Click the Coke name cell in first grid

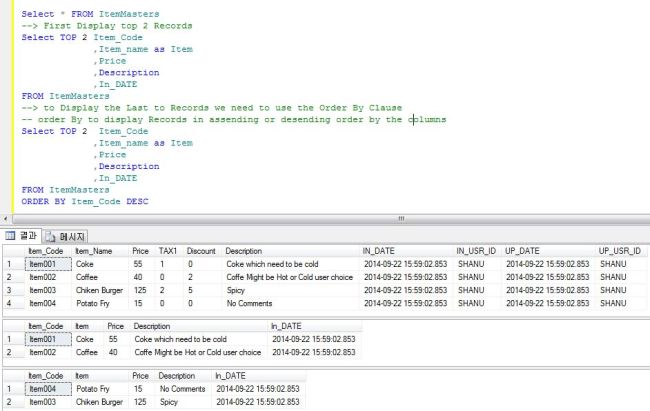coord(100,264)
